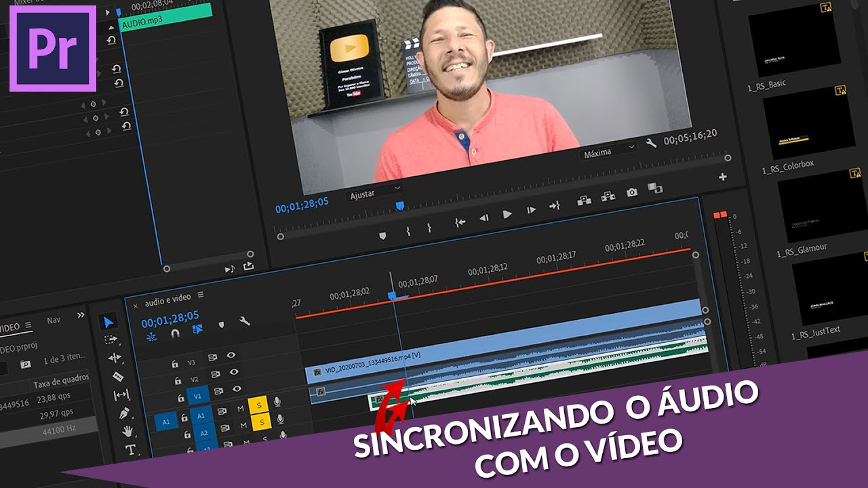
Task: Click the 44100 Hz project row
Action: point(50,430)
